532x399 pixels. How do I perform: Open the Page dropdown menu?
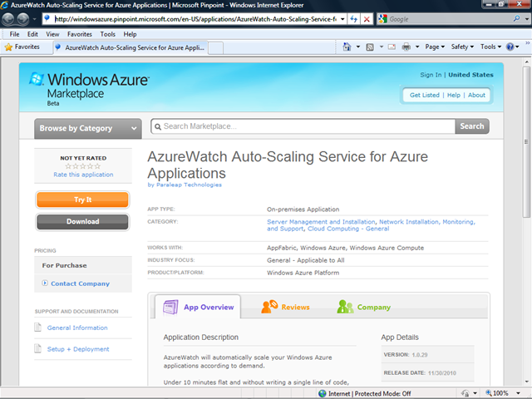[x=435, y=47]
